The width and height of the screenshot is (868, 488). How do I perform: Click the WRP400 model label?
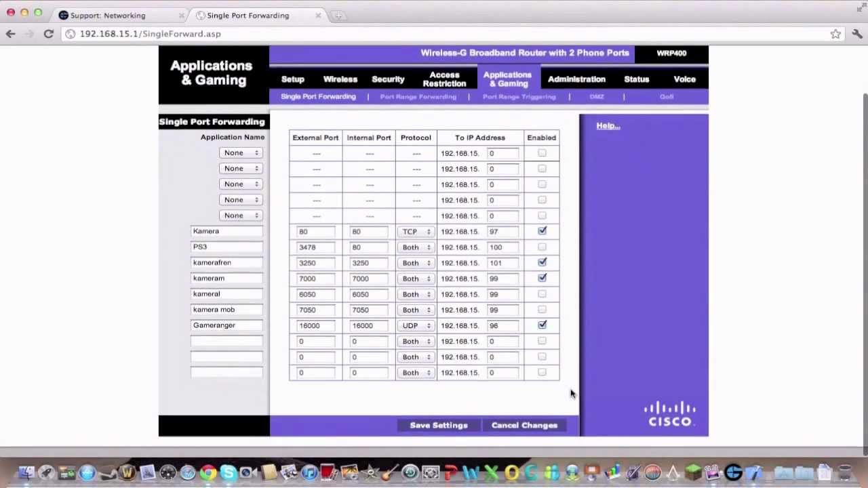coord(671,54)
